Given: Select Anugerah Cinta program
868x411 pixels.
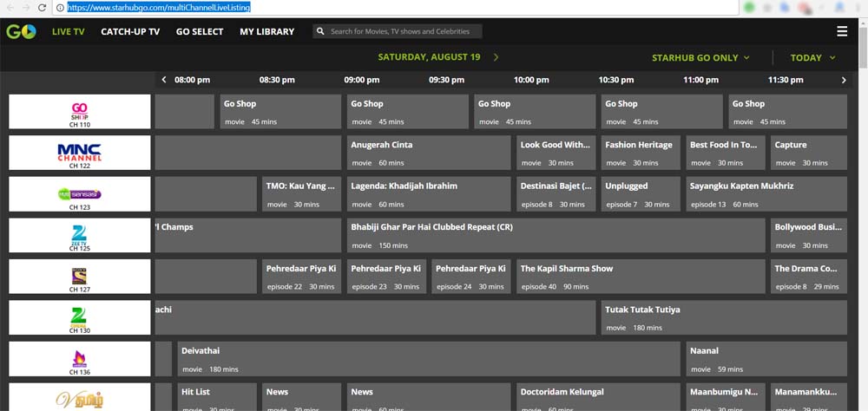Looking at the screenshot, I should [429, 153].
